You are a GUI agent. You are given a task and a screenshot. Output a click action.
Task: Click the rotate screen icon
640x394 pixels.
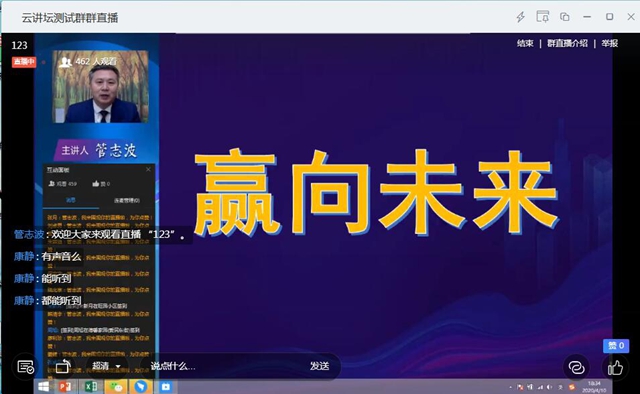(x=63, y=366)
